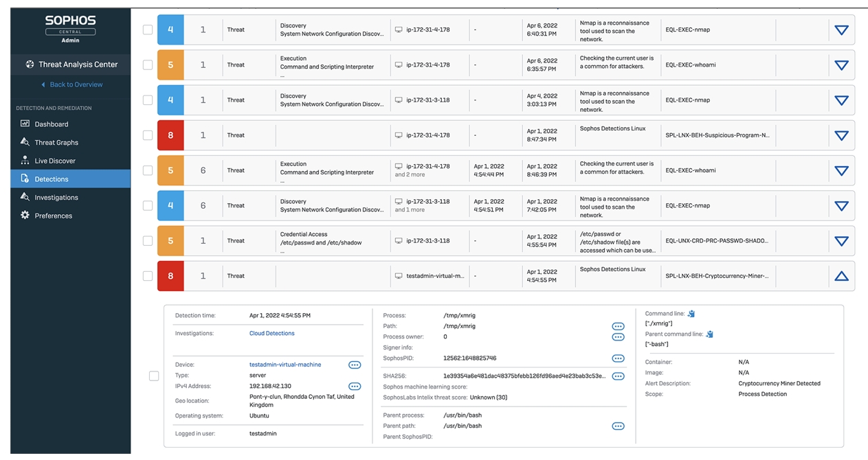Open the testadmin-virtual-machine device link

tap(285, 365)
